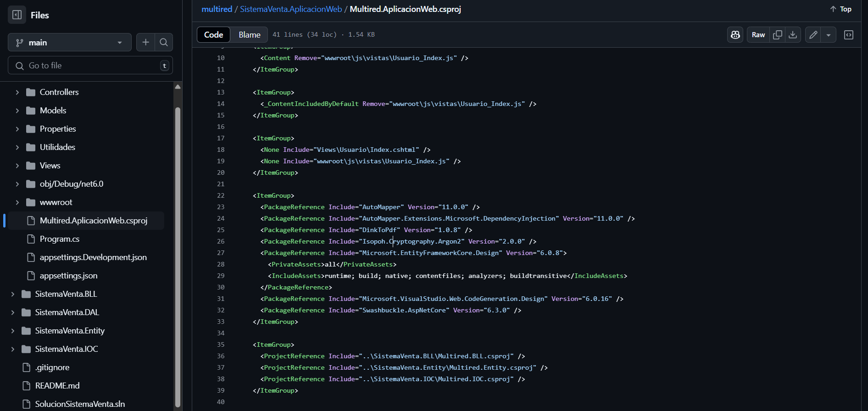Viewport: 868px width, 411px height.
Task: Open the symbols panel icon
Action: click(849, 35)
